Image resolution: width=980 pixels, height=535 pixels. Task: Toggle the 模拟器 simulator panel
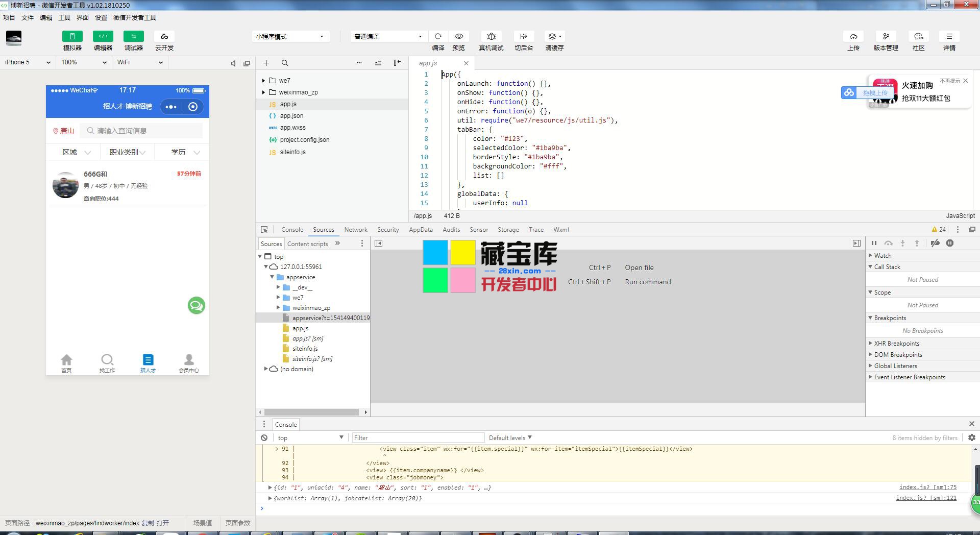tap(72, 36)
